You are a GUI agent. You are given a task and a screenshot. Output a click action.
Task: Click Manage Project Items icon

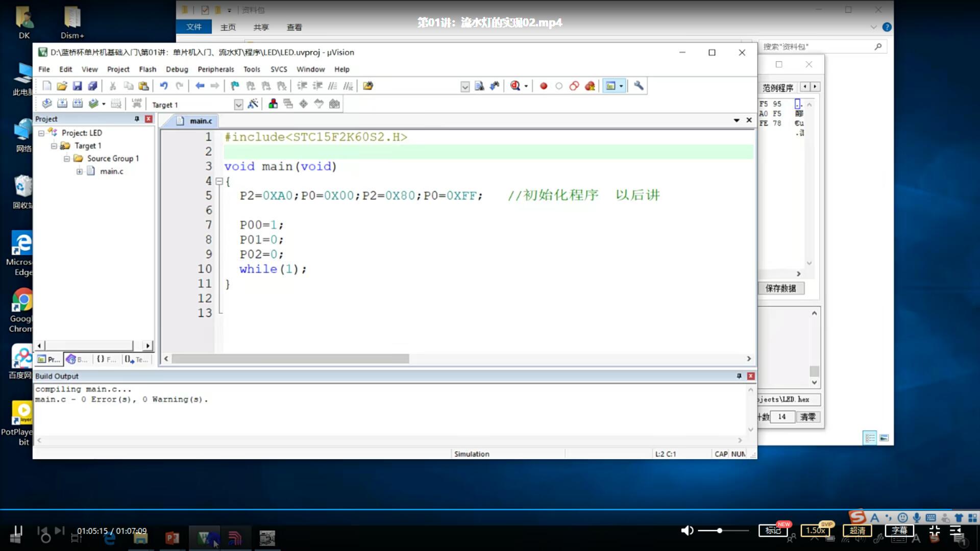pyautogui.click(x=273, y=104)
